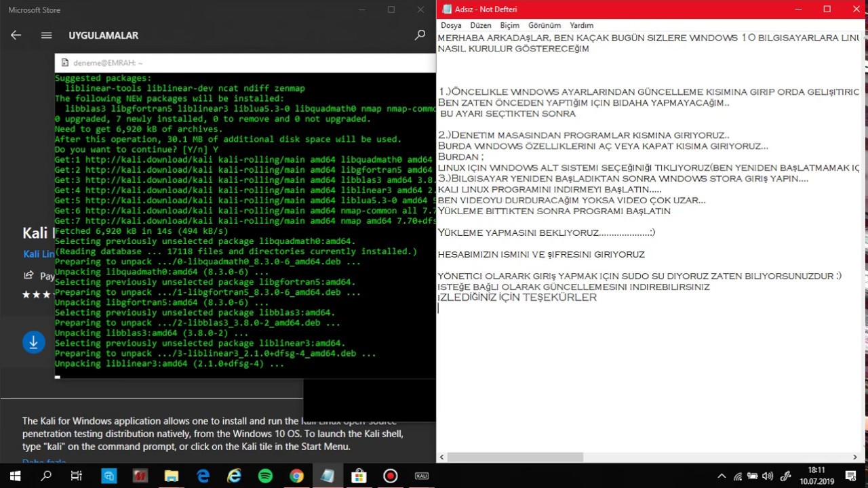The height and width of the screenshot is (488, 868).
Task: Open Task View on the taskbar
Action: (x=77, y=476)
